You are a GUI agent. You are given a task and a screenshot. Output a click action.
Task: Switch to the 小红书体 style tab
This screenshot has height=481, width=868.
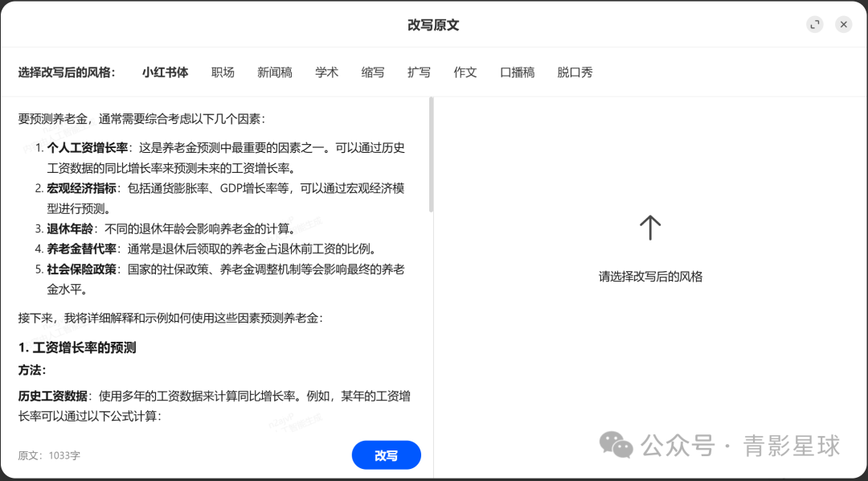165,72
